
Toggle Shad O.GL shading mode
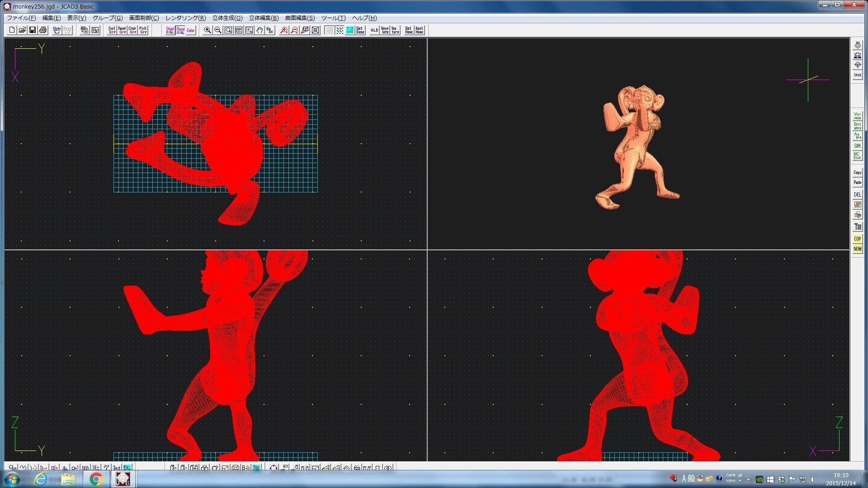(x=170, y=30)
